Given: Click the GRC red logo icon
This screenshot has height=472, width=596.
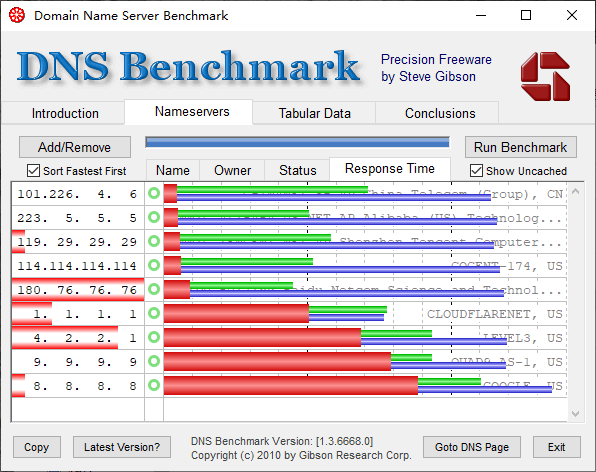Looking at the screenshot, I should coord(545,76).
